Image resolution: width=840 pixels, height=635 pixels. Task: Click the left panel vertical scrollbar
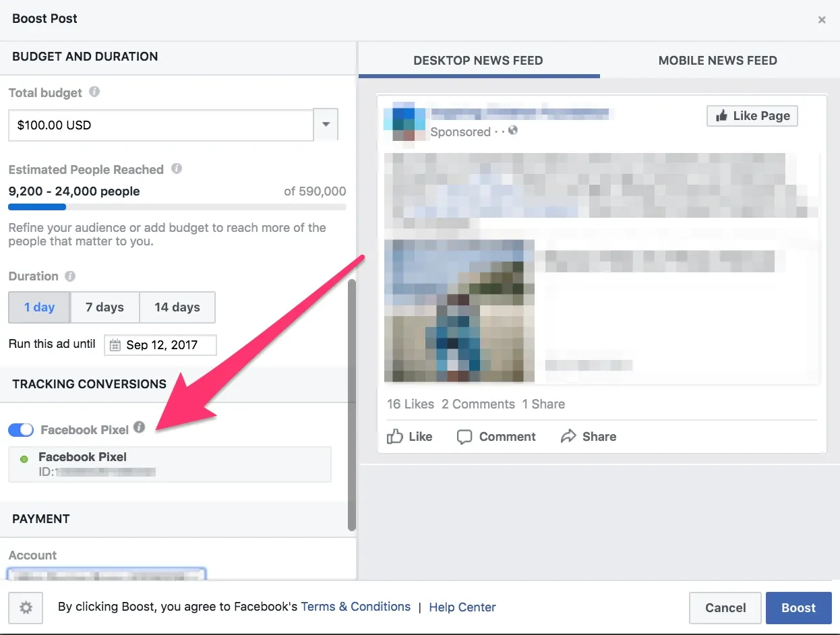(x=351, y=404)
